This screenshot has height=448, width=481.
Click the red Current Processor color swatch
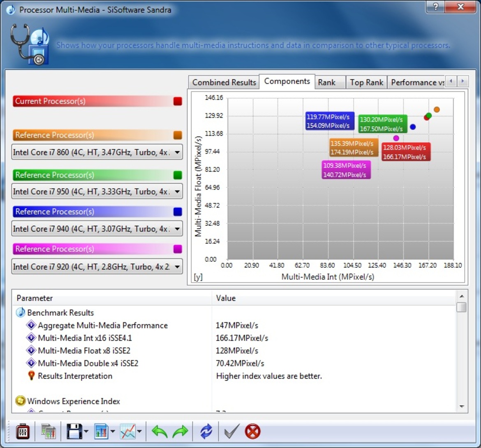178,101
